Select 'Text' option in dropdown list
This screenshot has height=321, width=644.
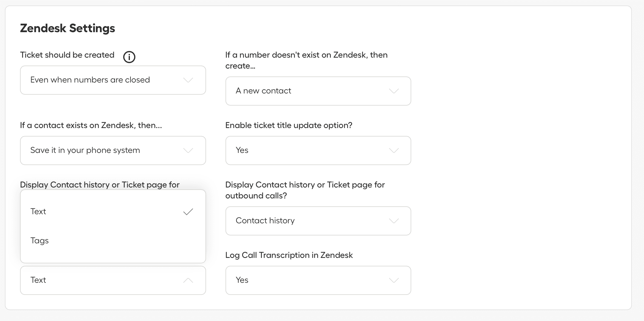pos(38,211)
